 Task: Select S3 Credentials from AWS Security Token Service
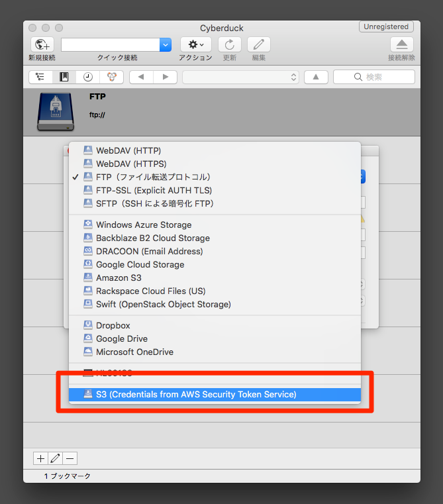coord(215,395)
